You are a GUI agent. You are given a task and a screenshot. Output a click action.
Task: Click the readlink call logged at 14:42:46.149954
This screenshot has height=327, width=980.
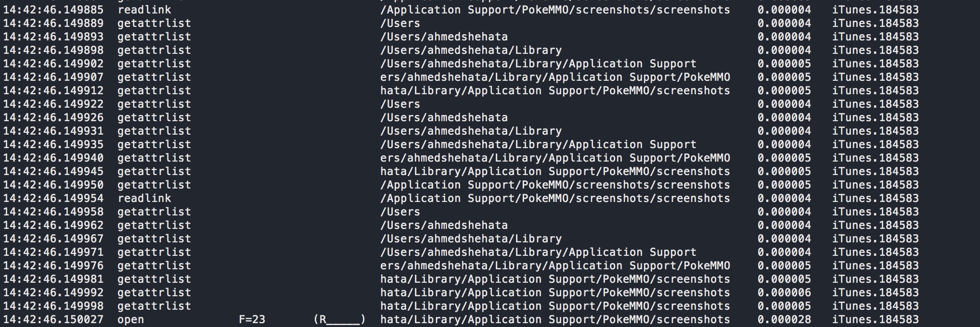(144, 199)
